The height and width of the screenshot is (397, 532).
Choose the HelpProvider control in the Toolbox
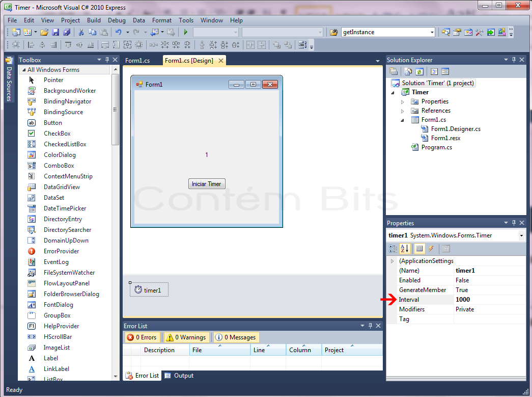coord(61,326)
